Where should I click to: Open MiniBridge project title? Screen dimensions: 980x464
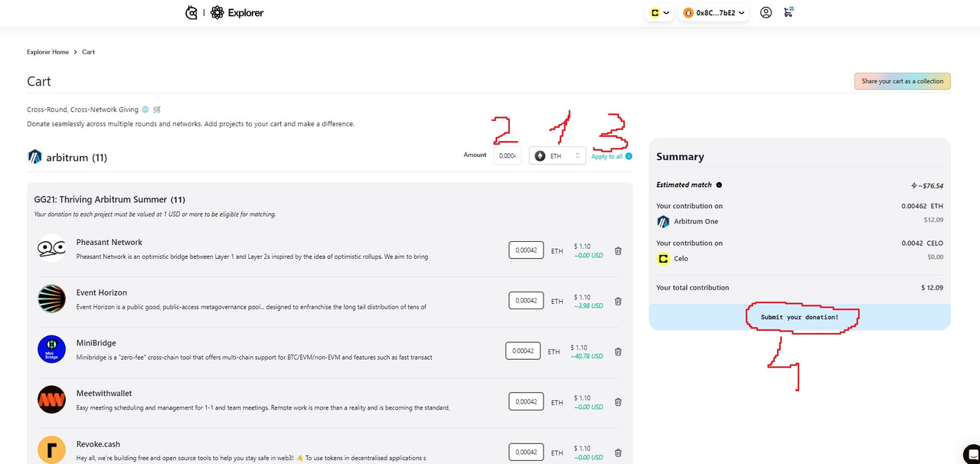pos(96,343)
